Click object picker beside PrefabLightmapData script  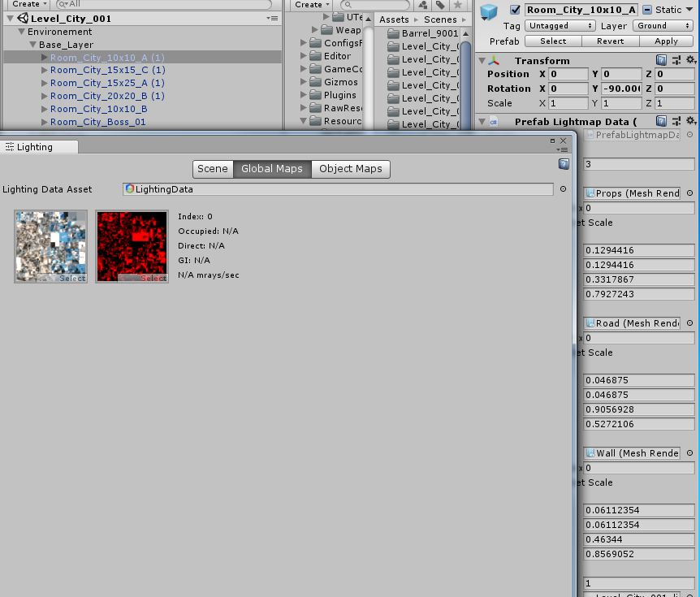pyautogui.click(x=689, y=135)
